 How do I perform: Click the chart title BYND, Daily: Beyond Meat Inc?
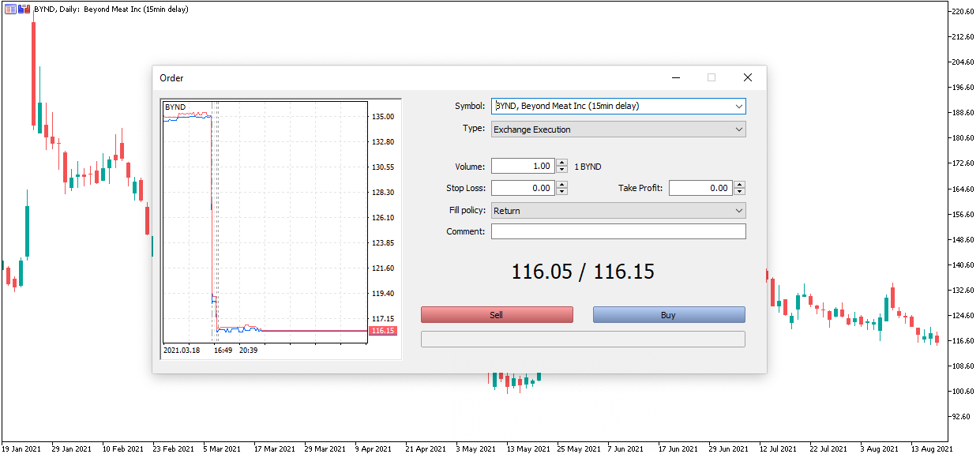tap(110, 9)
